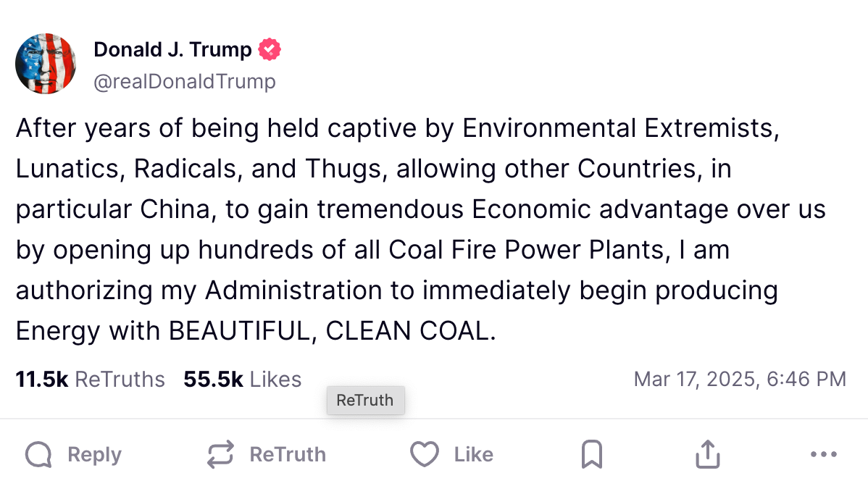Click the words BEAUTIFUL, CLEAN COAL
This screenshot has width=868, height=494.
tap(332, 331)
